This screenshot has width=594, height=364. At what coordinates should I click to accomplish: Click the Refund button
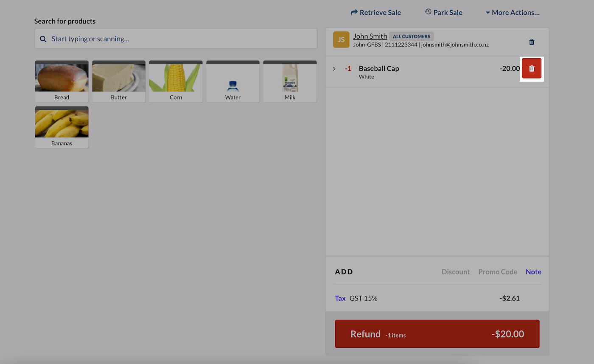tap(437, 334)
